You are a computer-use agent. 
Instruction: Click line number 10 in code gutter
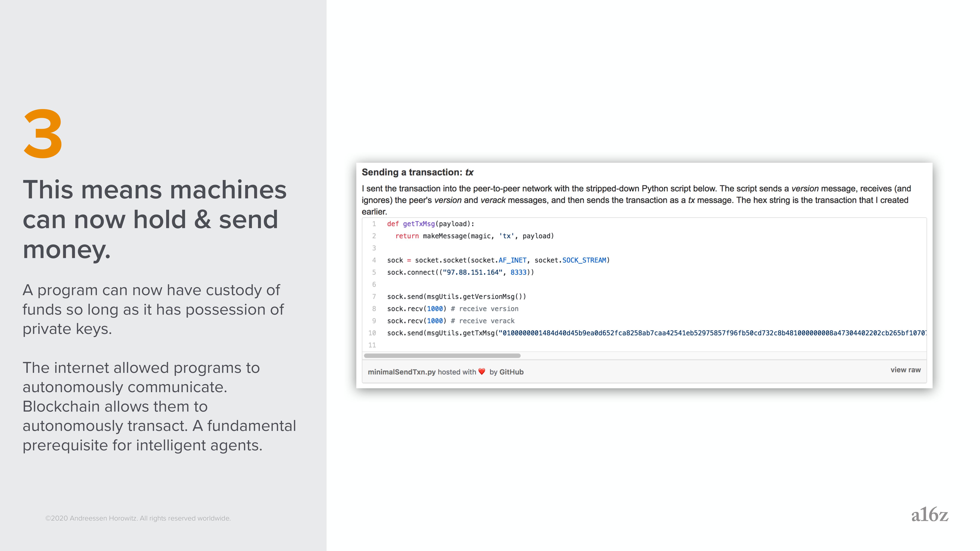pos(372,333)
